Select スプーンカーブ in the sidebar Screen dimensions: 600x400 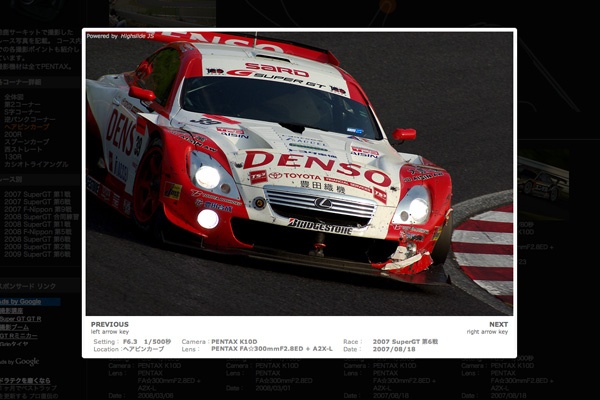click(x=26, y=142)
